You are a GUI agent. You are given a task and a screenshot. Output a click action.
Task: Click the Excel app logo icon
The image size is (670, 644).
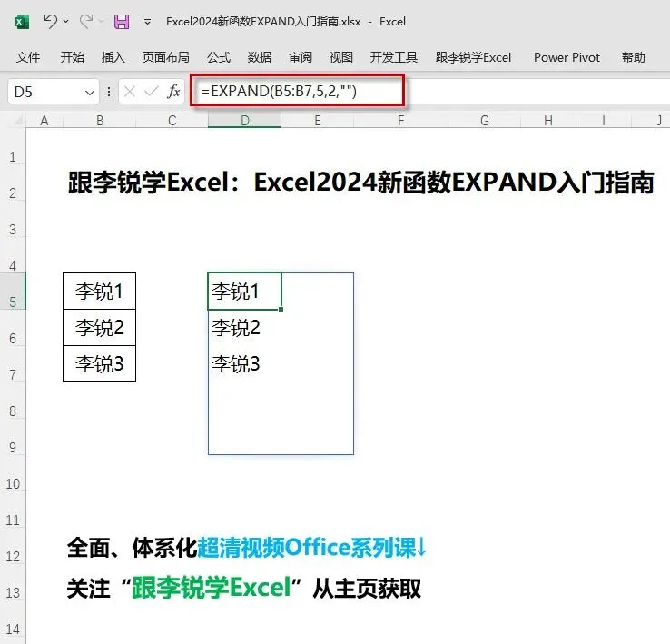click(x=22, y=22)
